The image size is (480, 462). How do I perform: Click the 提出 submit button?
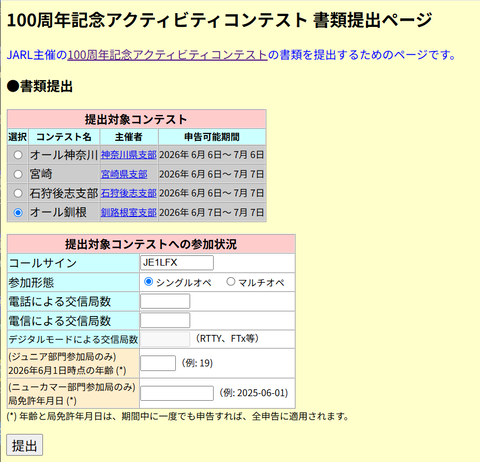pos(25,445)
